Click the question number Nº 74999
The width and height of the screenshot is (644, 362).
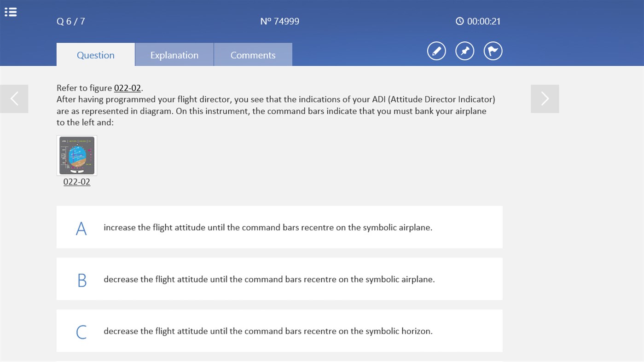(x=279, y=21)
